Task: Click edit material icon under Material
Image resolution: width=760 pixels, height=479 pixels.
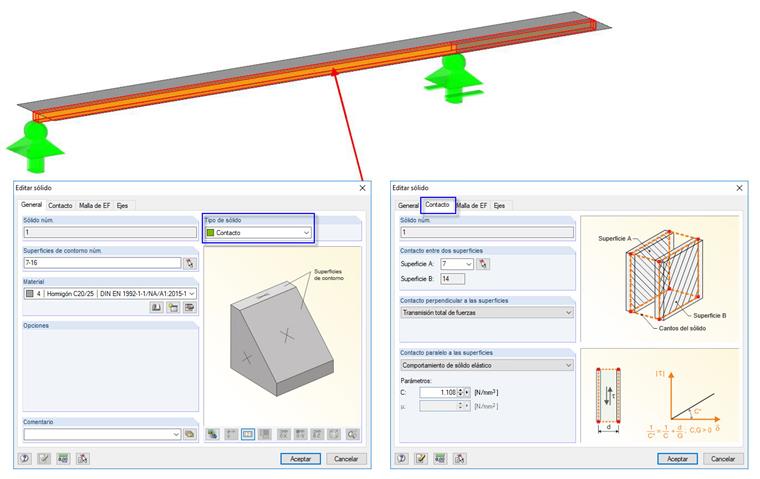Action: tap(190, 307)
